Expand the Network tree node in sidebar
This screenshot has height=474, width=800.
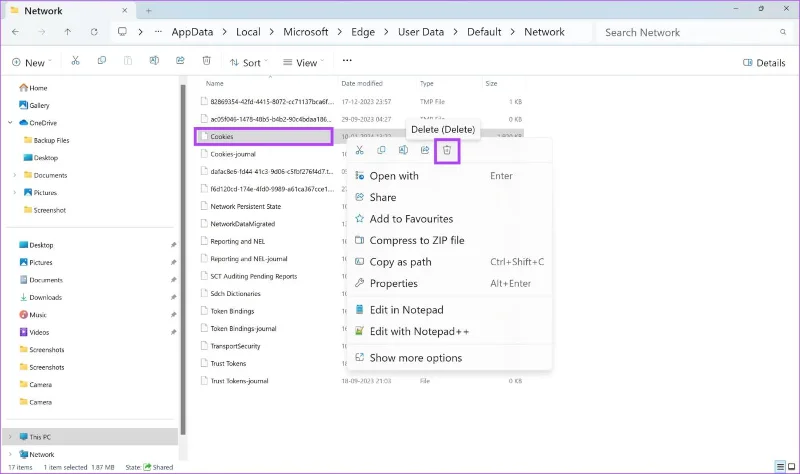coord(10,454)
